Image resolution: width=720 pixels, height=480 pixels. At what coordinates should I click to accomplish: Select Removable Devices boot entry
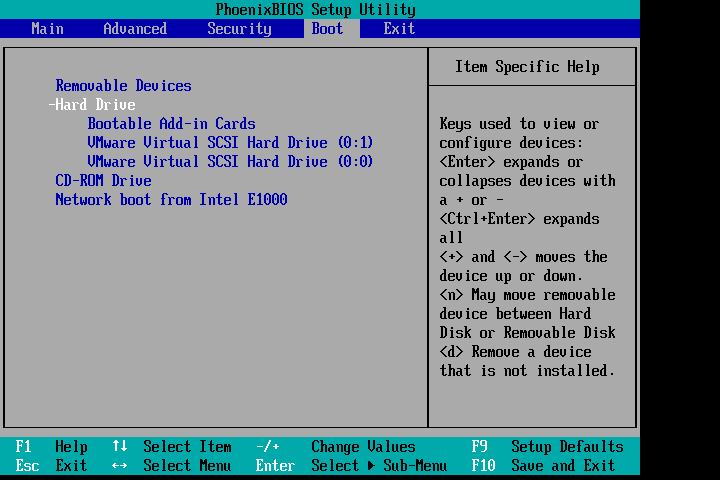click(124, 86)
